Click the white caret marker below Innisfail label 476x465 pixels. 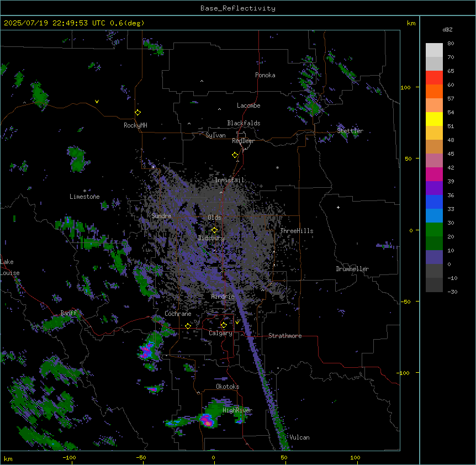click(x=221, y=192)
